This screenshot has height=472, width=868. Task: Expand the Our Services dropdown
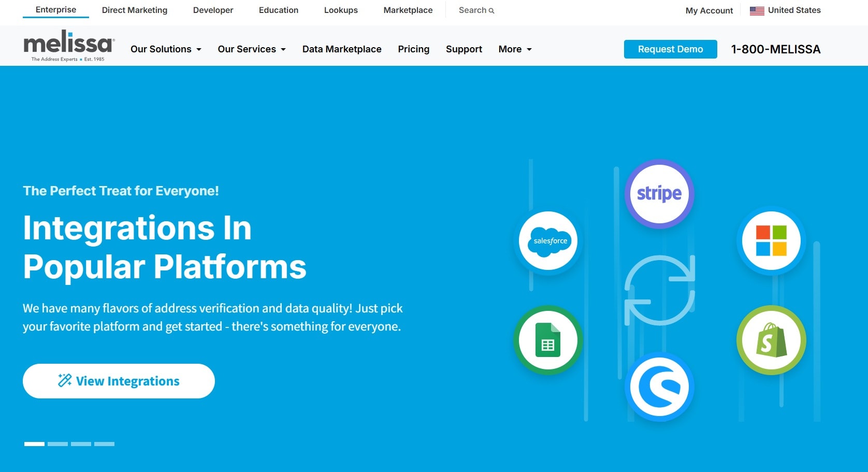(252, 49)
